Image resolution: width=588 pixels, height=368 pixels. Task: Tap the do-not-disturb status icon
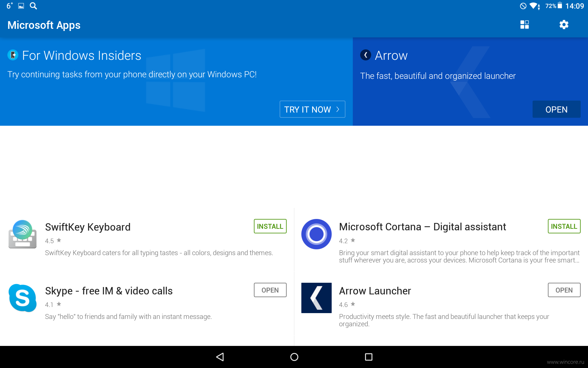coord(523,6)
